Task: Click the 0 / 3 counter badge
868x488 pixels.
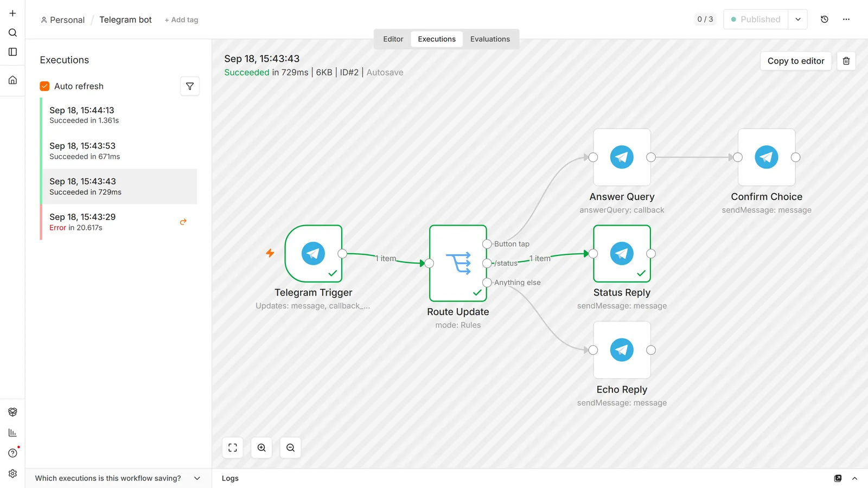Action: click(705, 20)
